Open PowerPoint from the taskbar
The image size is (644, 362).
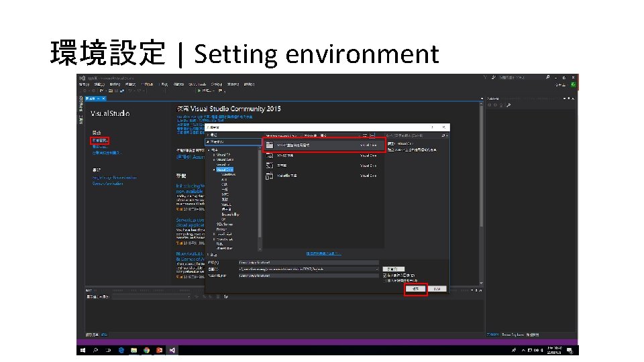[160, 350]
